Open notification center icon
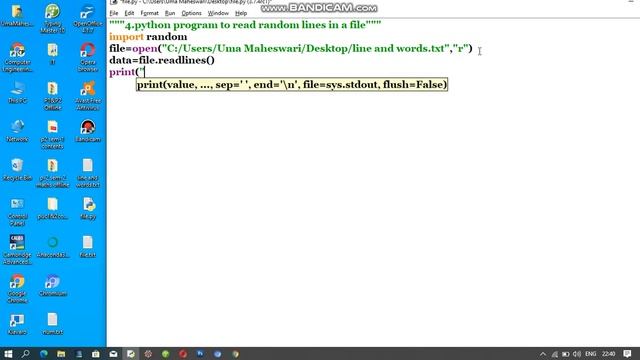Viewport: 640px width, 360px height. (627, 354)
